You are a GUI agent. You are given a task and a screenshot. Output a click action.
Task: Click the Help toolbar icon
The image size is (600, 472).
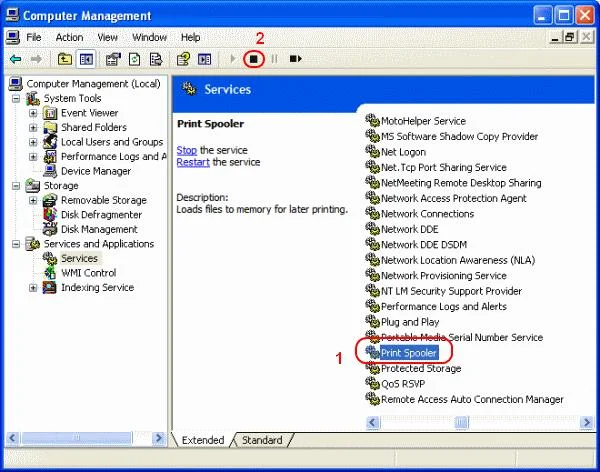[183, 59]
